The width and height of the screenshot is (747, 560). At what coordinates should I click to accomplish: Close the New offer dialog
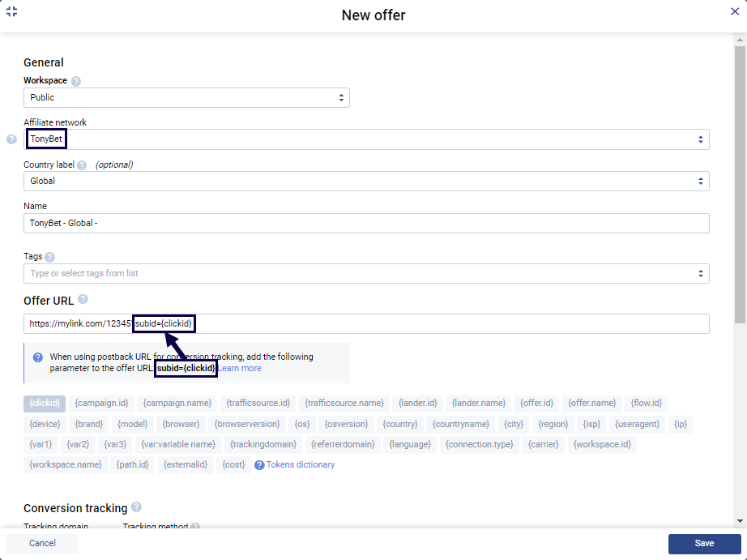[735, 11]
